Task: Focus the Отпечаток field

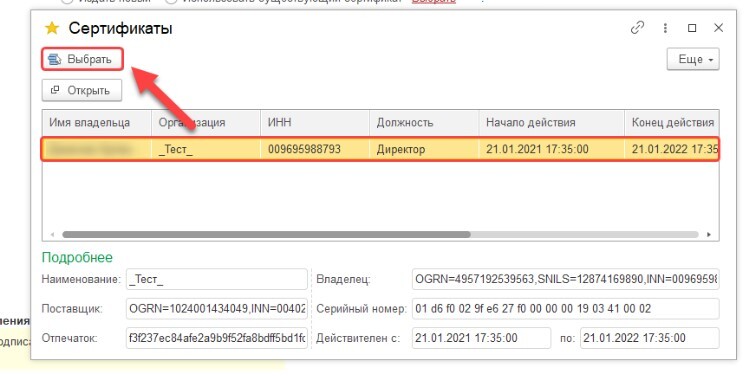Action: 216,338
